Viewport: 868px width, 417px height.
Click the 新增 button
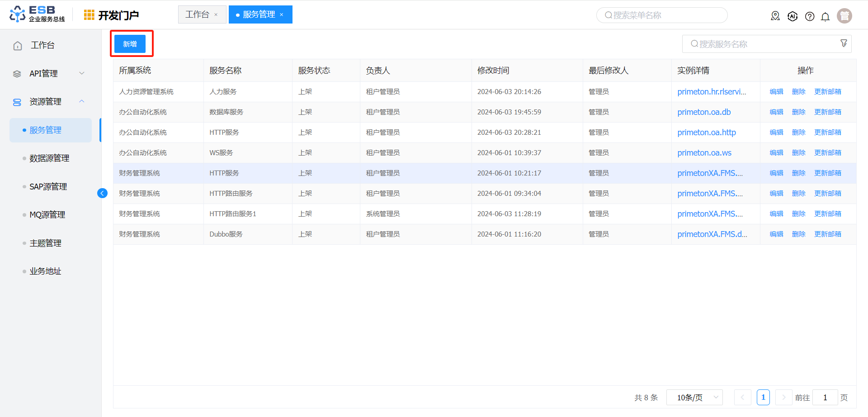(x=130, y=44)
